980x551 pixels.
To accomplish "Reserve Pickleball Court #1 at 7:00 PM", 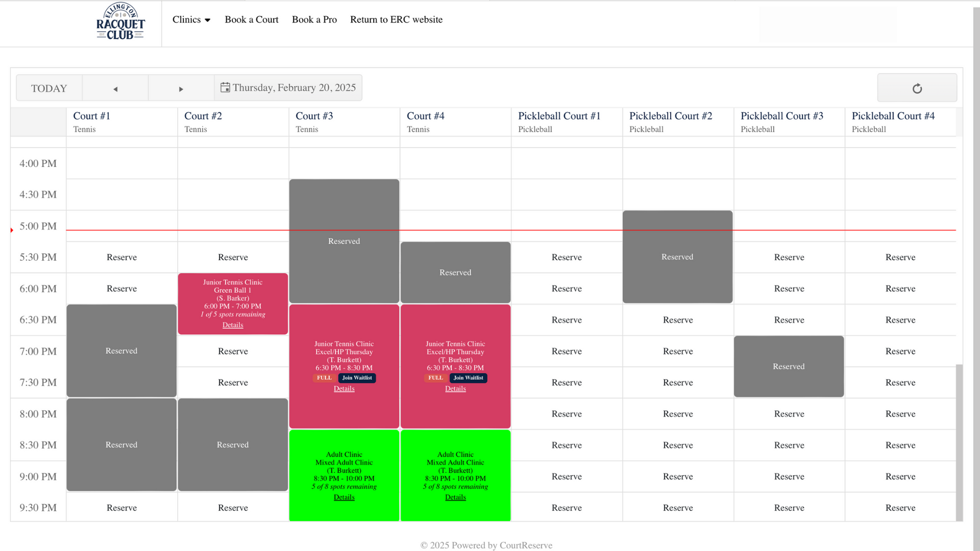I will tap(567, 351).
